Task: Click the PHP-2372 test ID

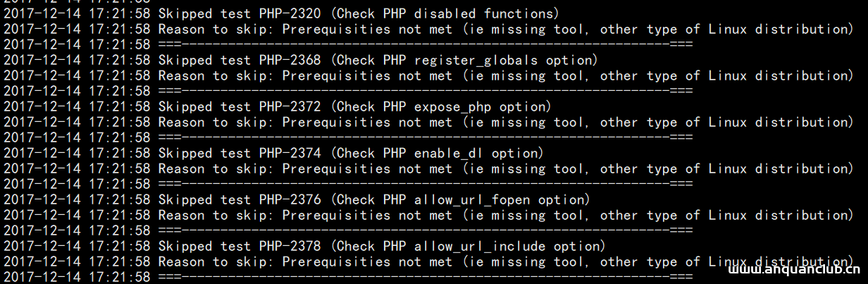Action: click(x=290, y=106)
